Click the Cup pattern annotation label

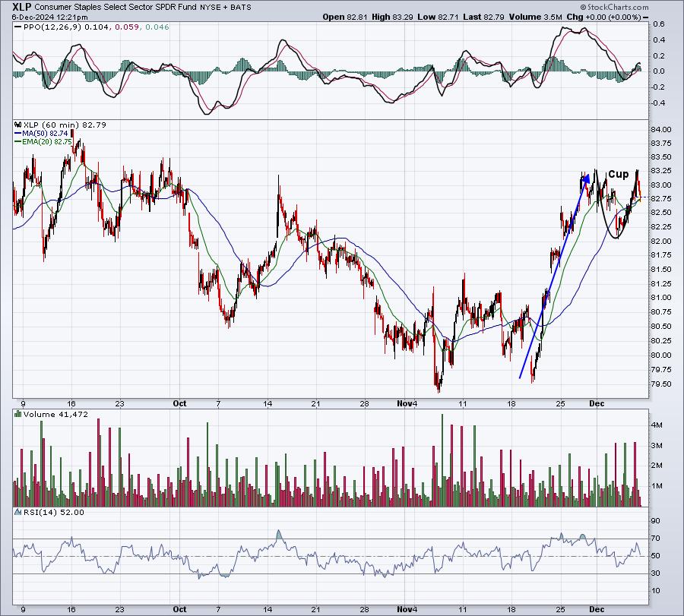click(x=618, y=175)
